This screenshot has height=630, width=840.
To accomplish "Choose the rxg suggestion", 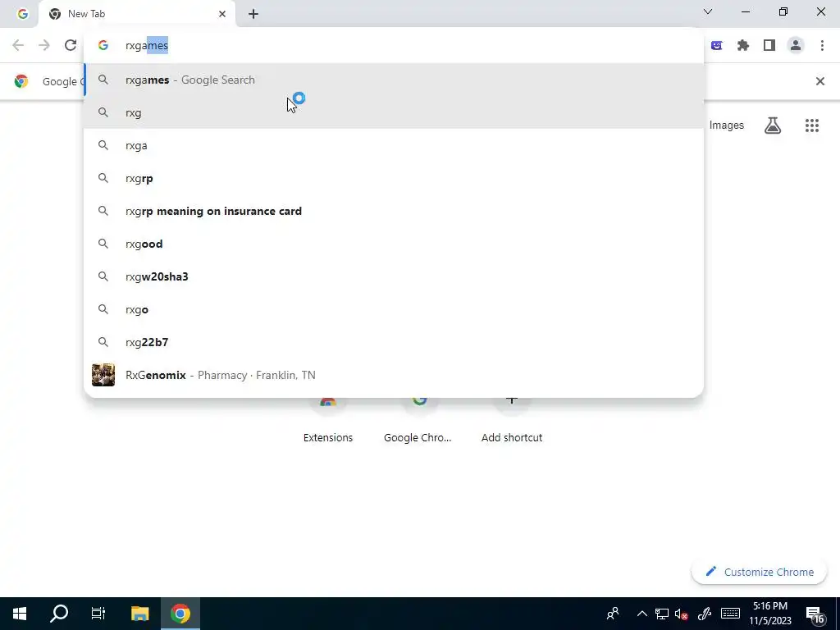I will [394, 112].
